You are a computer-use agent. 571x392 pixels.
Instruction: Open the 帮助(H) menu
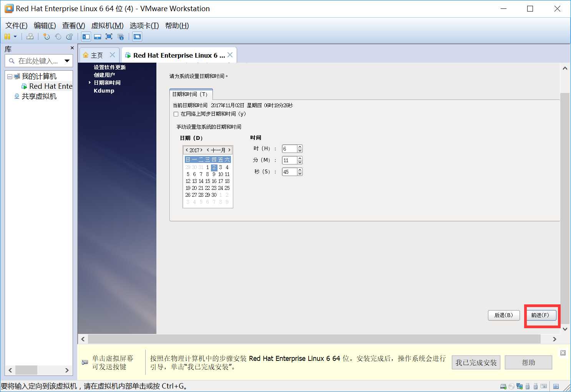pyautogui.click(x=177, y=25)
